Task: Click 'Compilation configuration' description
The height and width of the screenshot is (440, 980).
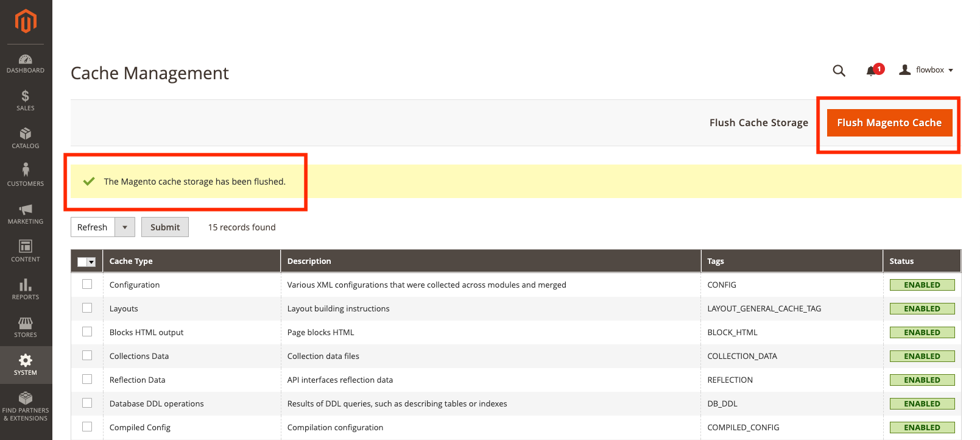Action: (x=336, y=427)
